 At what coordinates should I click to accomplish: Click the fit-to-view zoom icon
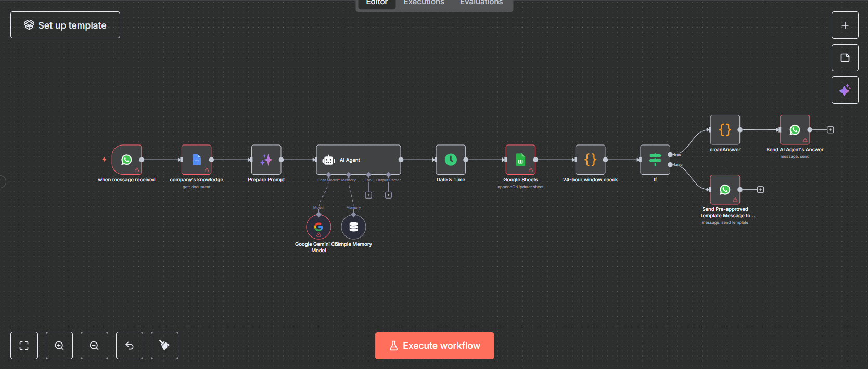[24, 346]
